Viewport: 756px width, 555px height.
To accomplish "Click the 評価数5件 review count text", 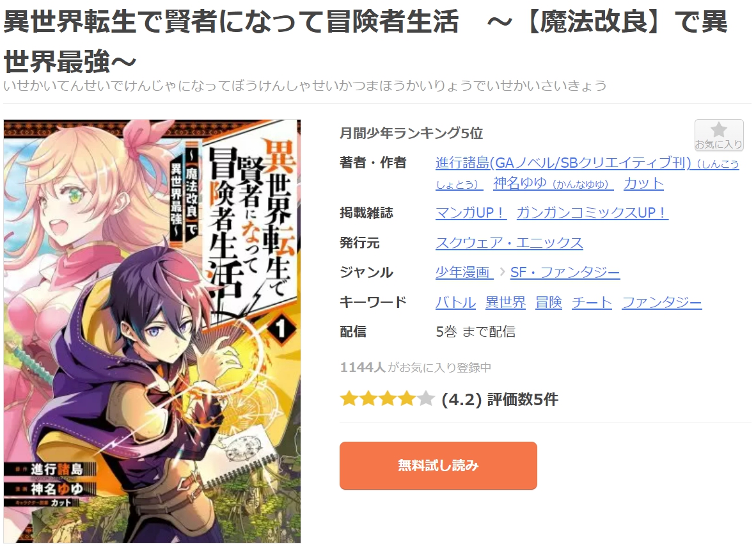I will point(523,399).
